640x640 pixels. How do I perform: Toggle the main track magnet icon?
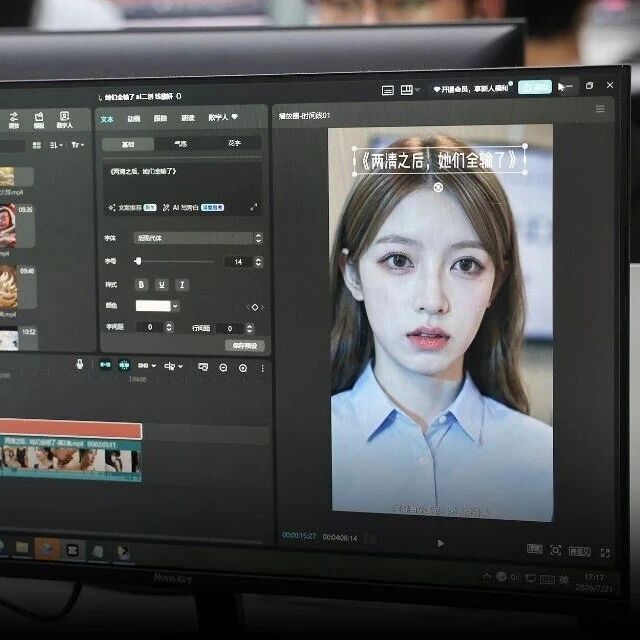click(105, 364)
